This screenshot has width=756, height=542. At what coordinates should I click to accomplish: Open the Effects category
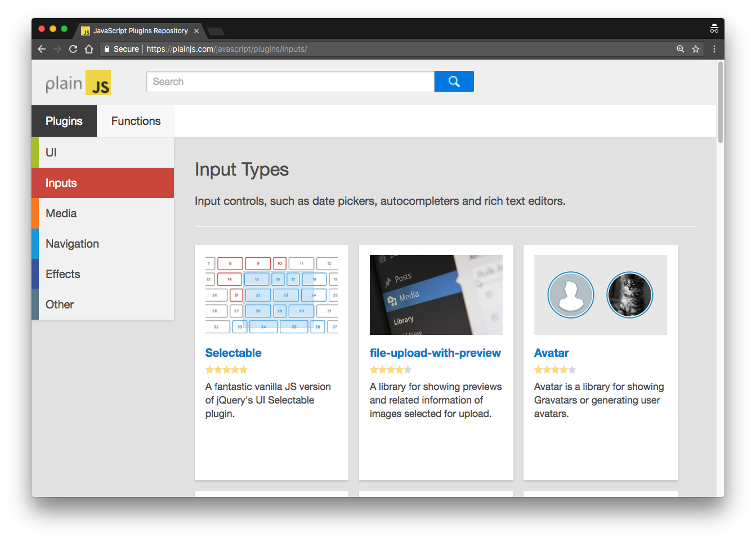[103, 274]
